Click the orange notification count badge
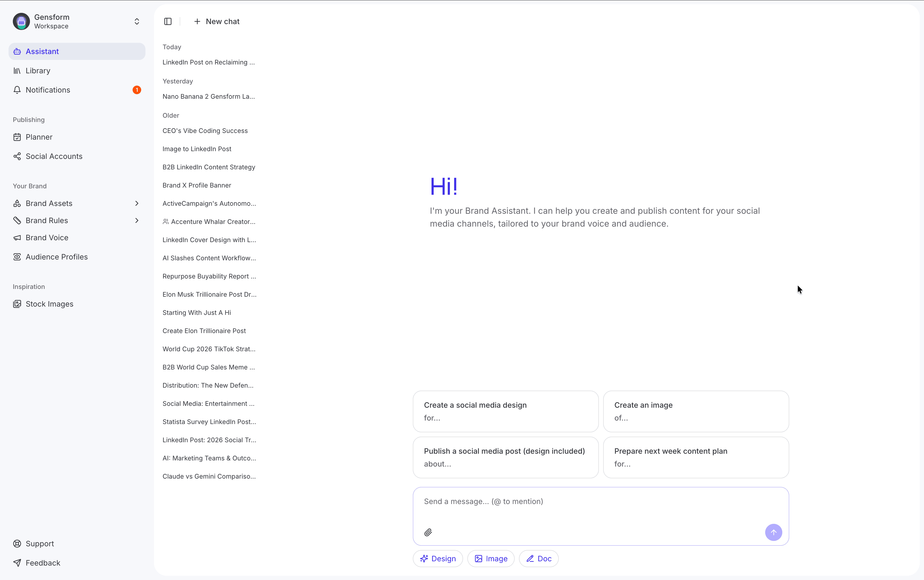The height and width of the screenshot is (580, 924). pyautogui.click(x=137, y=90)
